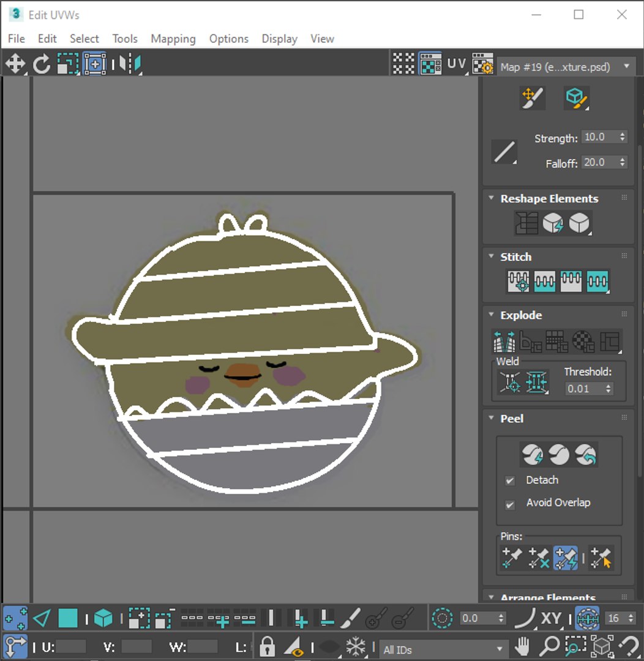Select Polygon subobject mode square icon
This screenshot has height=661, width=644.
[x=67, y=618]
